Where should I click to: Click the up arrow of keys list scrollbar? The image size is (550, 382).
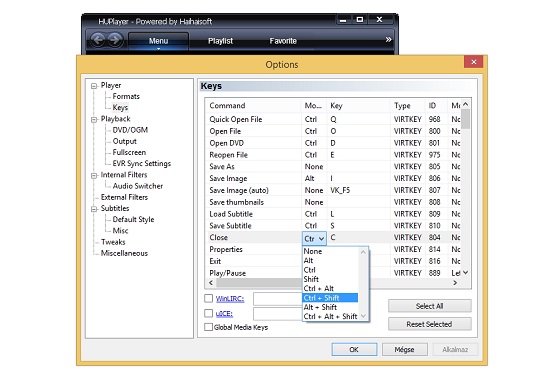pyautogui.click(x=465, y=104)
